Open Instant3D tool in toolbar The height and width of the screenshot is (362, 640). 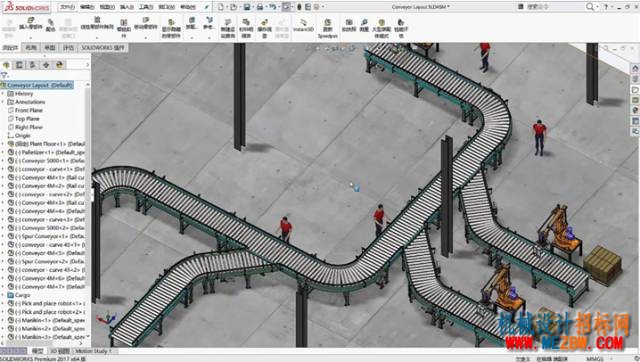point(303,25)
